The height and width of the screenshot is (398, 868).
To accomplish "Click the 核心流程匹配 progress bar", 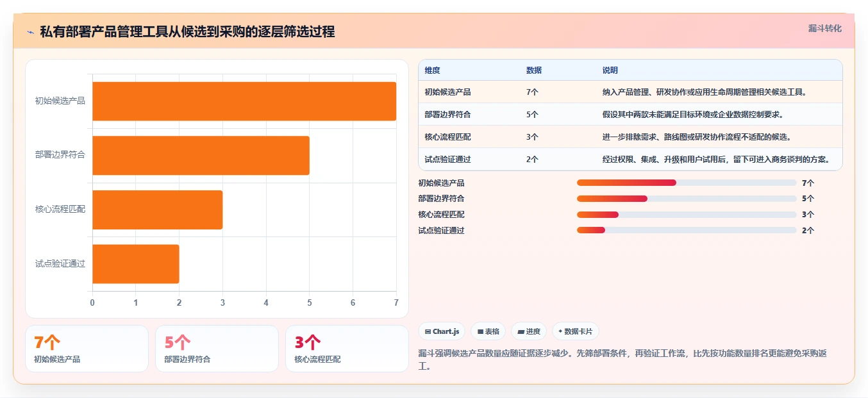I will (x=687, y=215).
